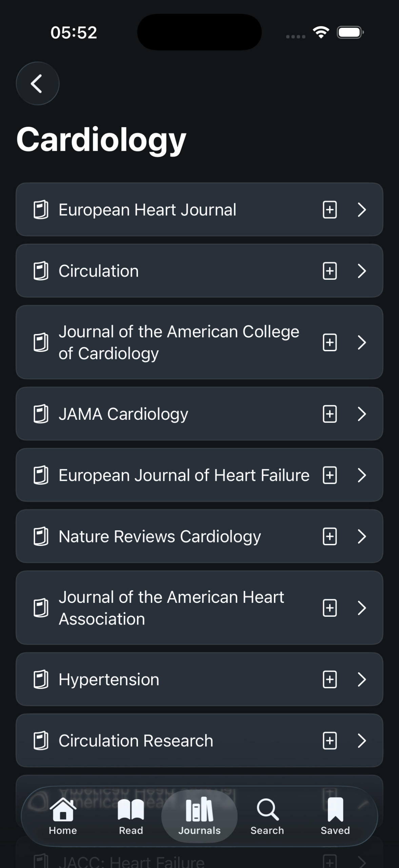Tap the book icon beside Circulation
This screenshot has width=399, height=868.
[41, 271]
